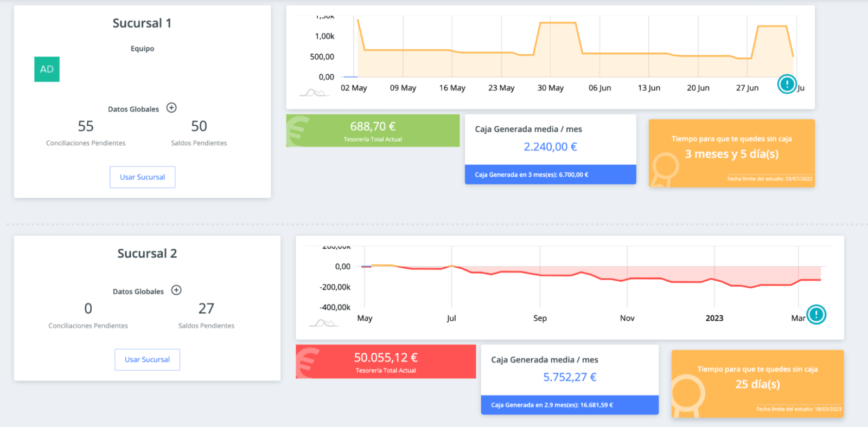Click alert icon on Sucursal 1 chart
The image size is (868, 427).
(x=787, y=84)
